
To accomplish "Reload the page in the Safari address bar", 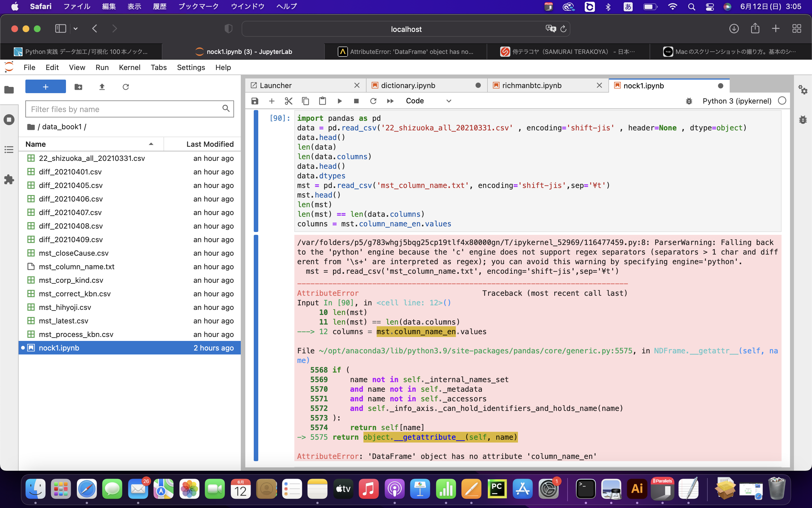I will (563, 29).
